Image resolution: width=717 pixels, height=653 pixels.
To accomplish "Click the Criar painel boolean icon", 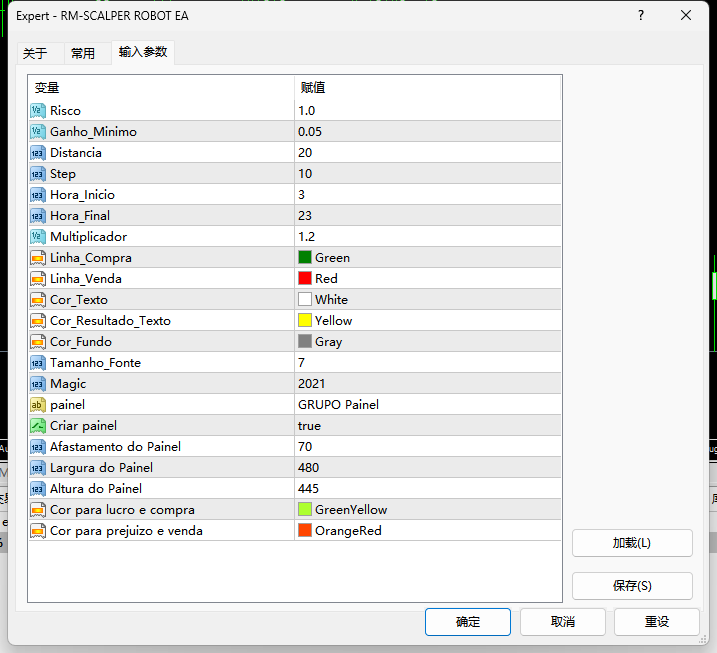I will pyautogui.click(x=38, y=426).
